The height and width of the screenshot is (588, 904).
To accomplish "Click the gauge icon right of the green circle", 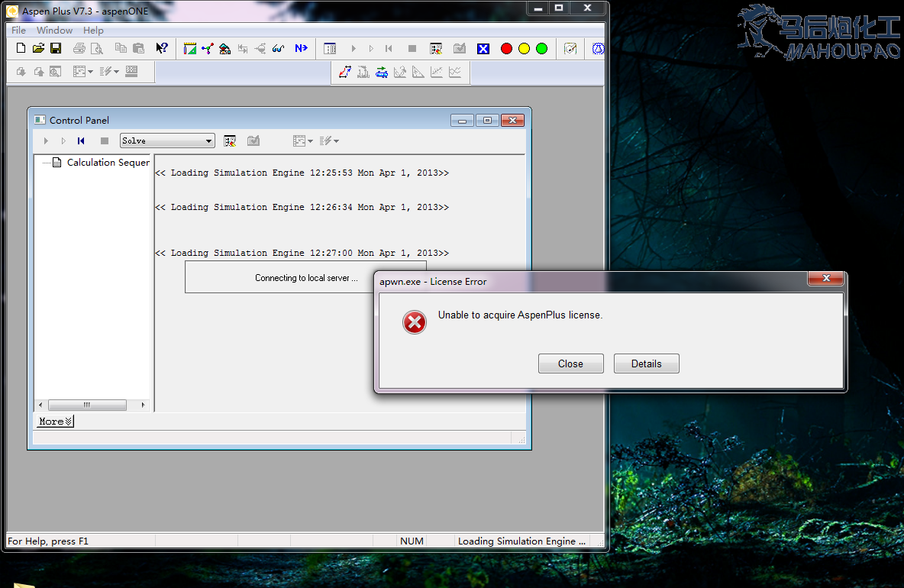I will (570, 48).
